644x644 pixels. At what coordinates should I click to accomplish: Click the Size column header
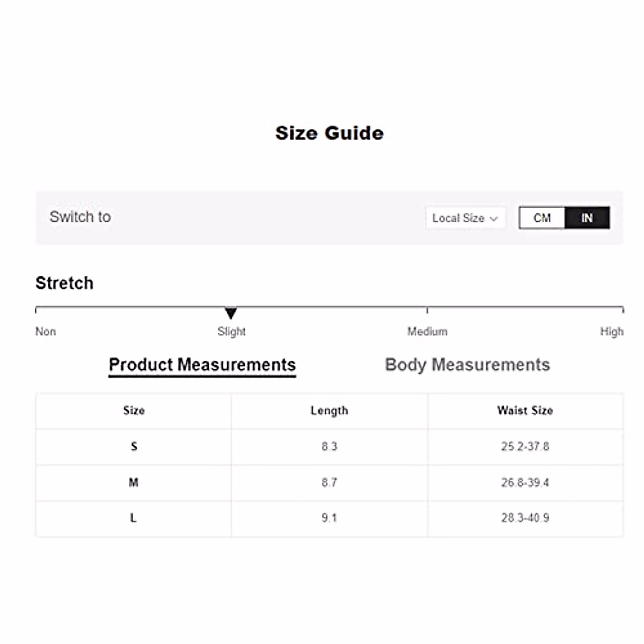click(x=134, y=411)
